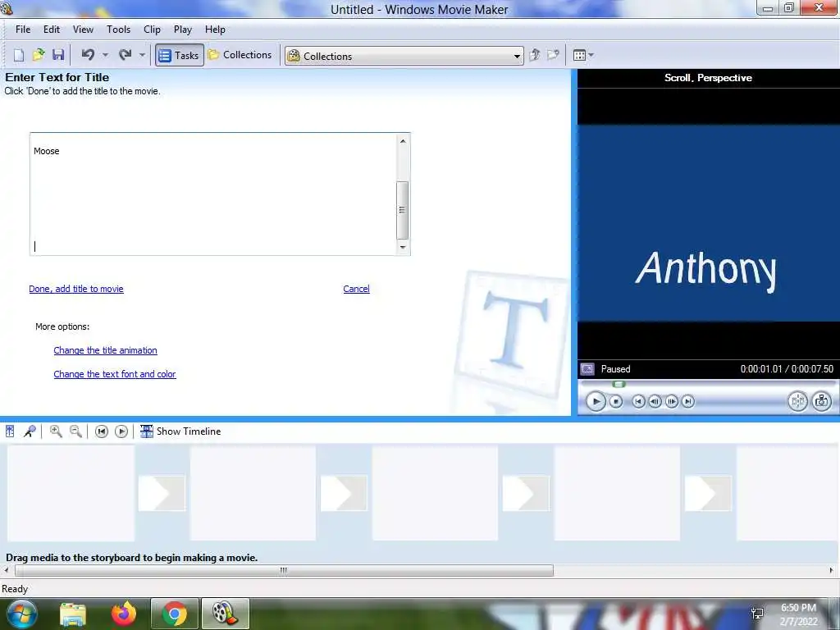Select the first empty storyboard clip cell
840x630 pixels.
tap(71, 493)
